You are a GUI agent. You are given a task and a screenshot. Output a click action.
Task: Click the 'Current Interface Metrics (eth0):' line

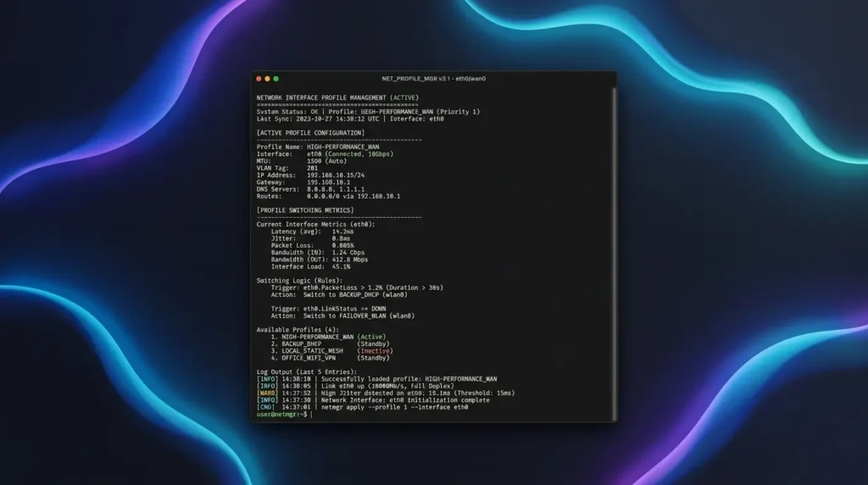[x=315, y=224]
